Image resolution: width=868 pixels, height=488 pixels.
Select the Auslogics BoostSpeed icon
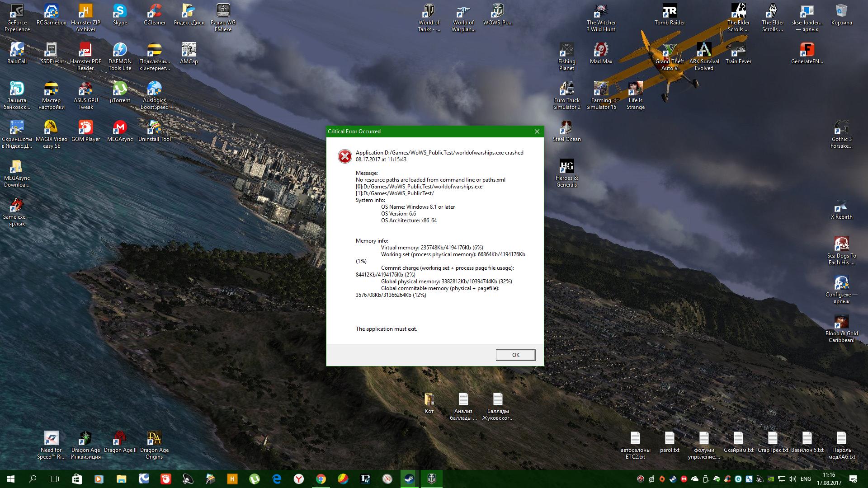point(155,96)
